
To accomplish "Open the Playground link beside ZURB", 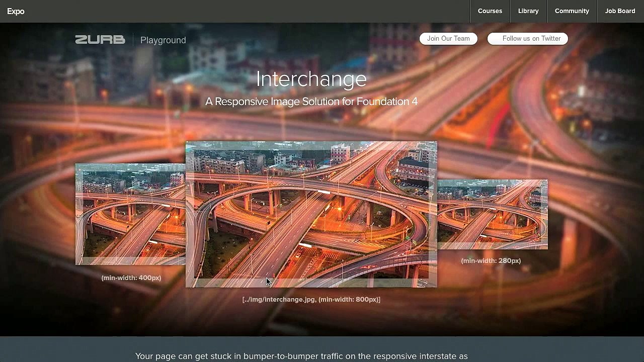I will pyautogui.click(x=163, y=40).
